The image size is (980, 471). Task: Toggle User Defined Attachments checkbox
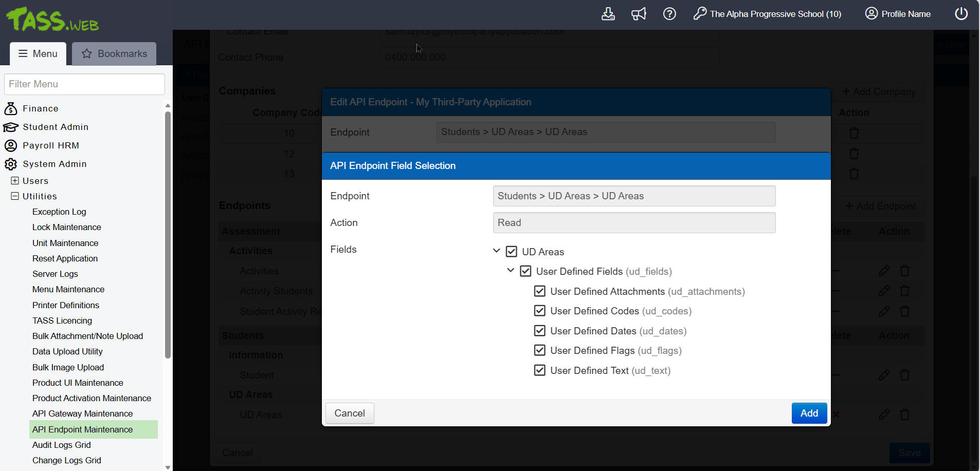pyautogui.click(x=539, y=291)
